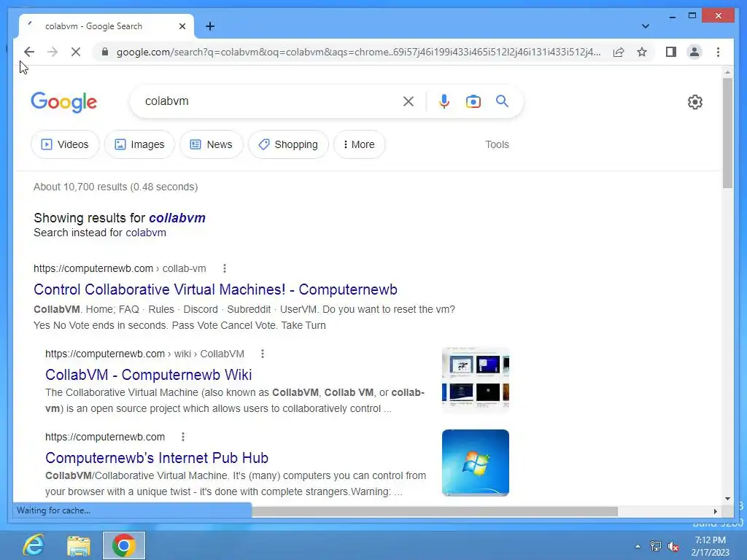Click the Windows 7 desktop thumbnail
Image resolution: width=747 pixels, height=560 pixels.
[x=476, y=463]
